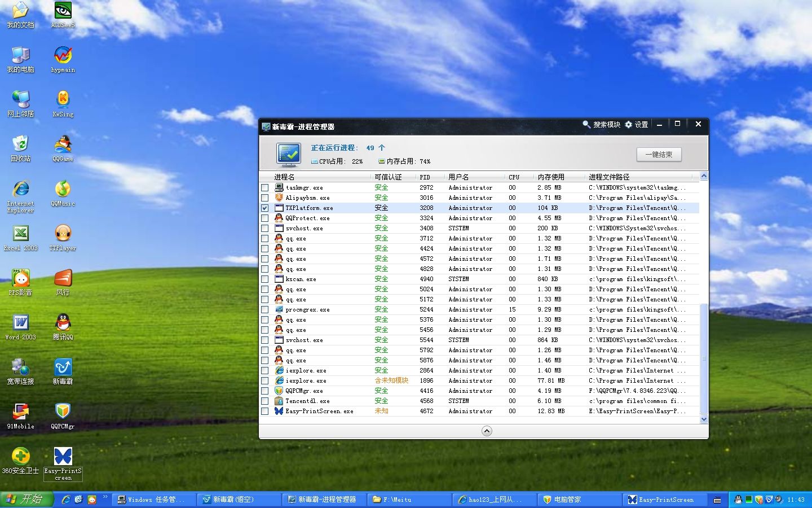Select the PID 5544 svchost.exe row
This screenshot has height=508, width=812.
[479, 340]
